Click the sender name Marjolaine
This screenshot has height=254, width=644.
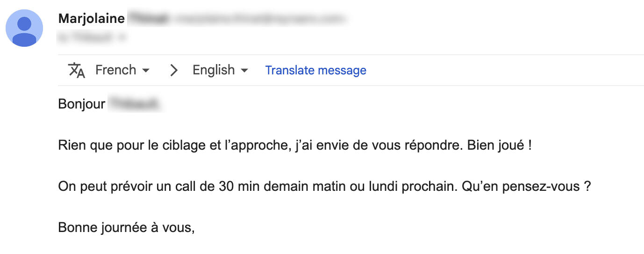[x=92, y=19]
